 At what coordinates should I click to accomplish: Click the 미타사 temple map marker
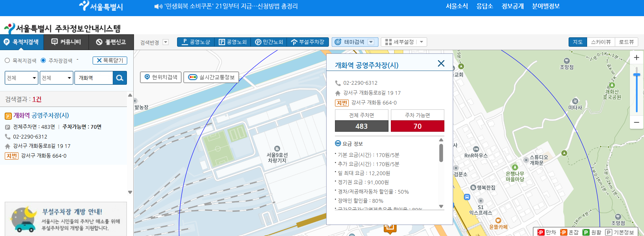(x=575, y=101)
